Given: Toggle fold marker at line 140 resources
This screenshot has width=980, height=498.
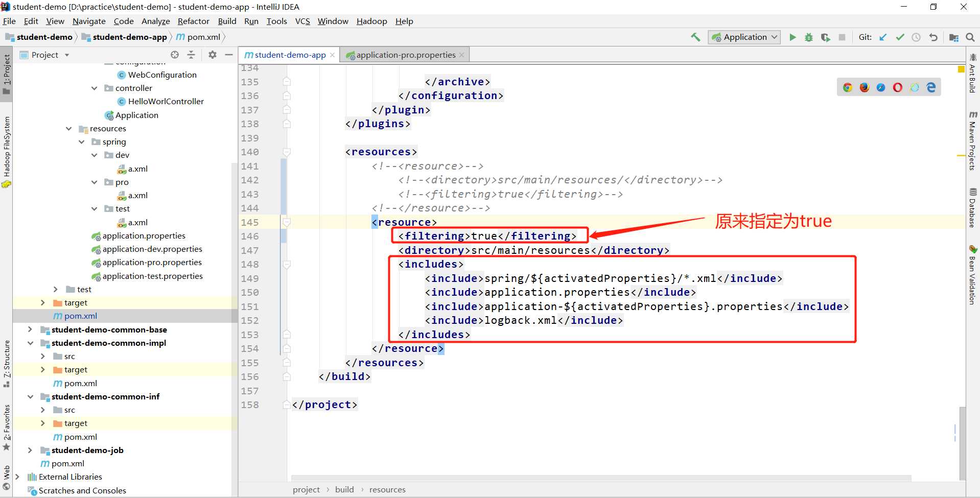Looking at the screenshot, I should [287, 152].
